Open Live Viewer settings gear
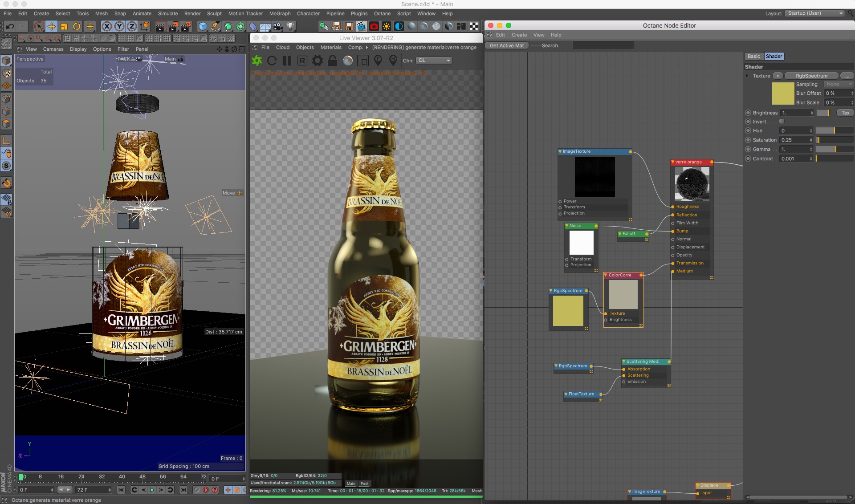The width and height of the screenshot is (855, 504). [318, 61]
